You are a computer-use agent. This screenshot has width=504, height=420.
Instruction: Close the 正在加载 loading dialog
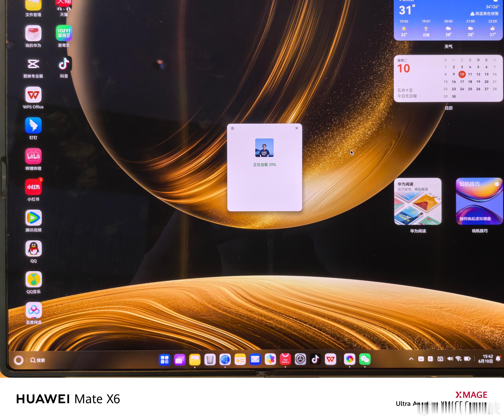coord(297,128)
